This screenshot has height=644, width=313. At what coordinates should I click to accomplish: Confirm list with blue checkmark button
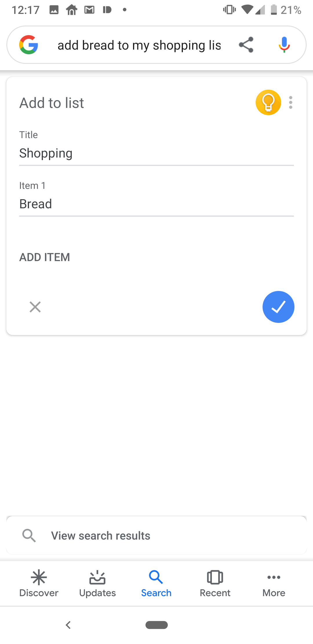point(278,307)
